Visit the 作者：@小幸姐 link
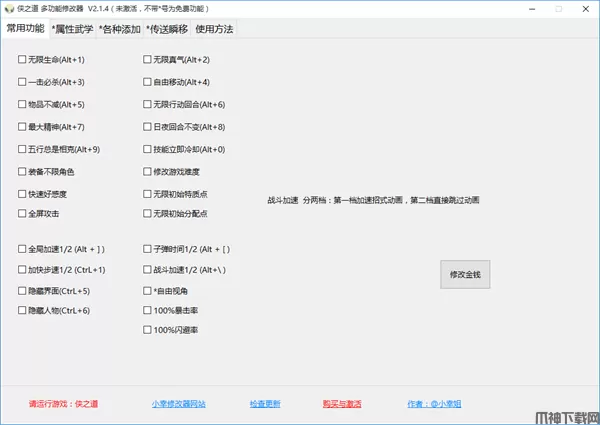The width and height of the screenshot is (600, 425). 434,404
